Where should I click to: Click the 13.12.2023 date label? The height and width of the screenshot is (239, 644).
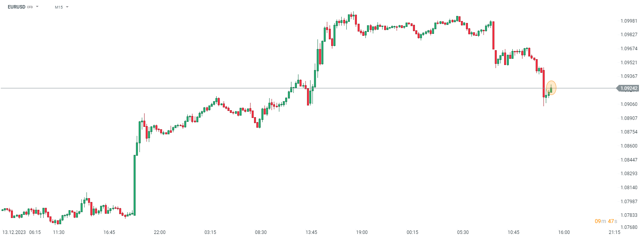pyautogui.click(x=14, y=232)
